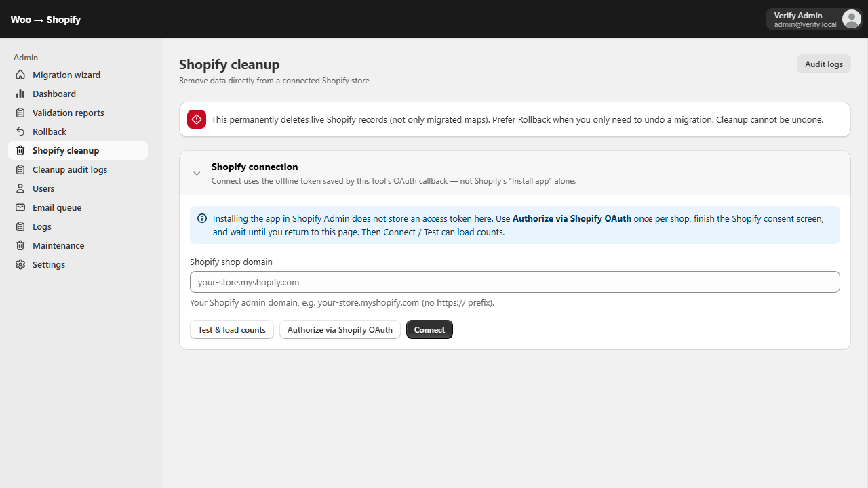Click the Shopify cleanup page heading

pyautogui.click(x=229, y=64)
